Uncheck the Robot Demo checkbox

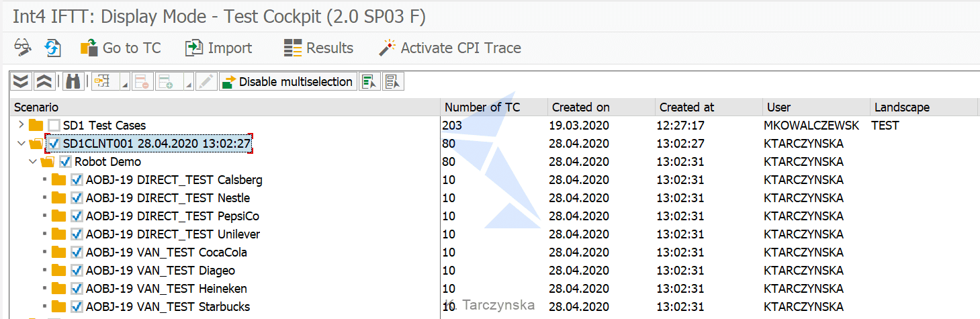pyautogui.click(x=65, y=162)
